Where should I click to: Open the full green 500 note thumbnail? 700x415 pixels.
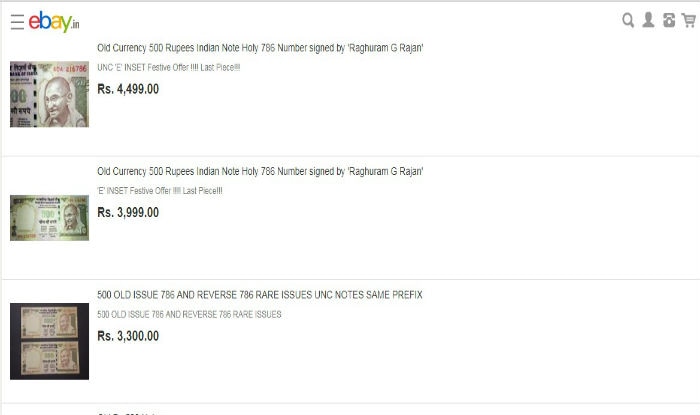pos(50,218)
